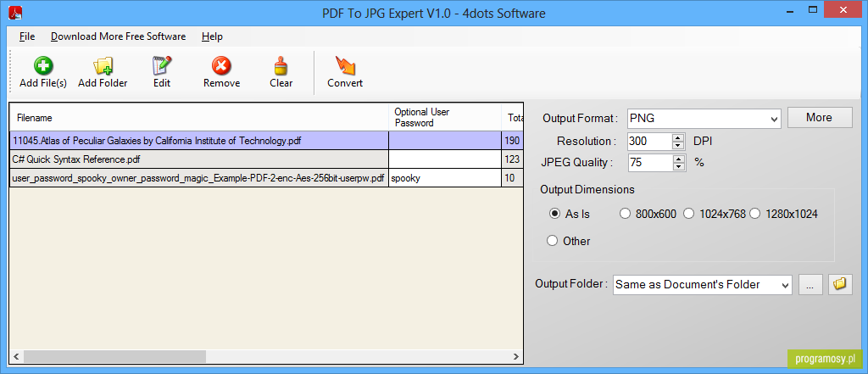Click the More button
Viewport: 868px width, 374px height.
pos(820,118)
